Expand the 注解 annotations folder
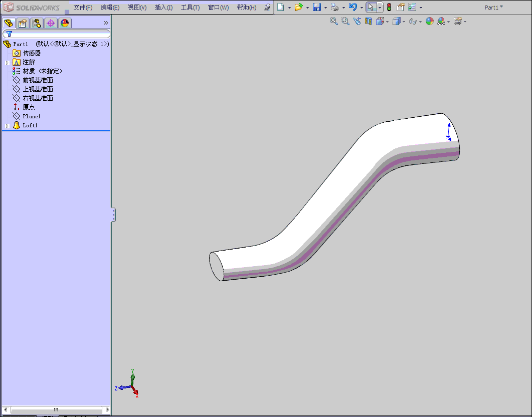Screen dimensions: 532x417 [7, 63]
